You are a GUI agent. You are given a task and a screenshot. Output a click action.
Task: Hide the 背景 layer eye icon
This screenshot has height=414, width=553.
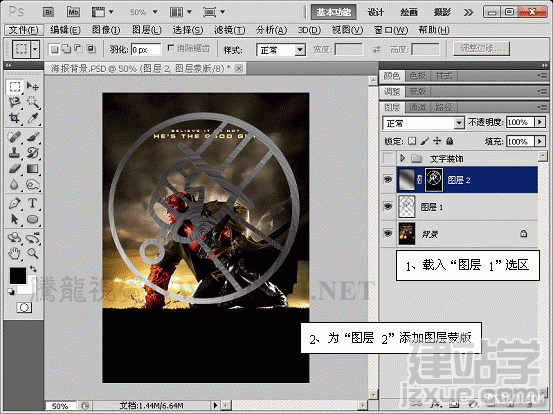coord(388,233)
